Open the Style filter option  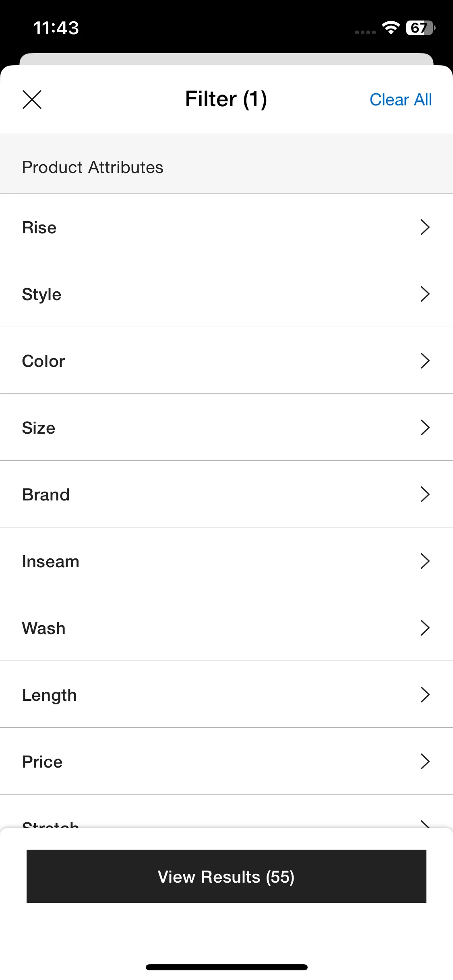(x=226, y=294)
